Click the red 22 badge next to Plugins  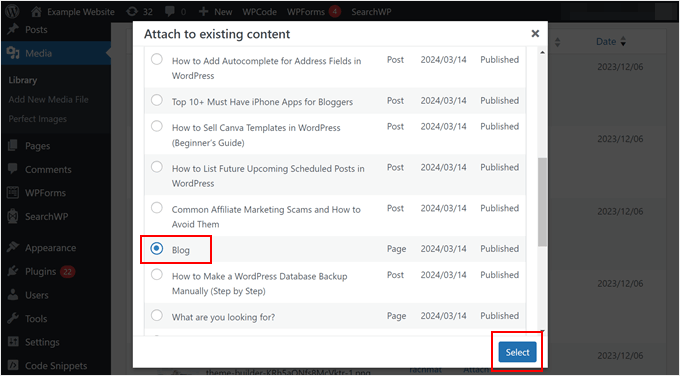pyautogui.click(x=67, y=271)
